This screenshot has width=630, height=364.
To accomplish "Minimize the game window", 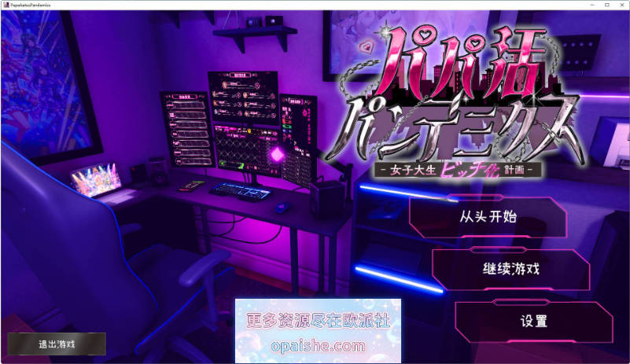I will (592, 5).
